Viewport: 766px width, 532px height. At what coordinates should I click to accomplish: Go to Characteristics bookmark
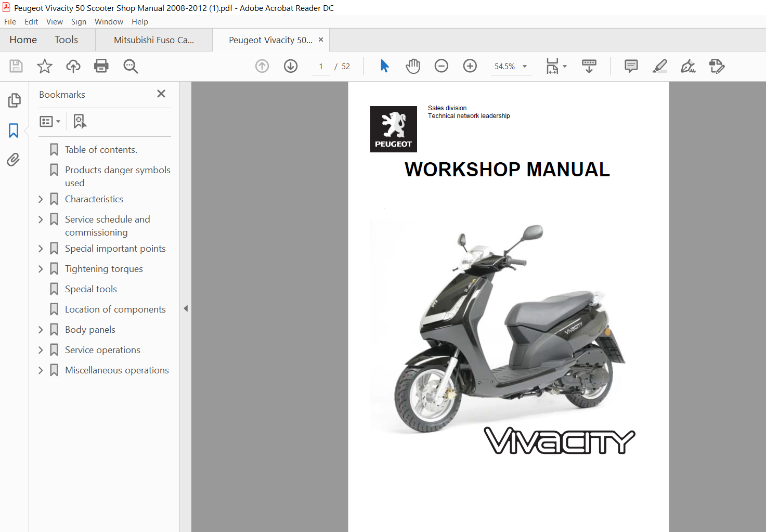pyautogui.click(x=94, y=199)
